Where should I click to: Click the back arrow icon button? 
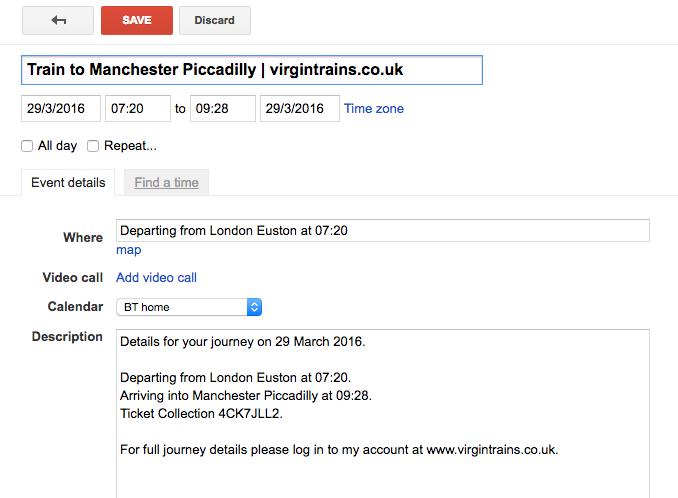coord(58,20)
